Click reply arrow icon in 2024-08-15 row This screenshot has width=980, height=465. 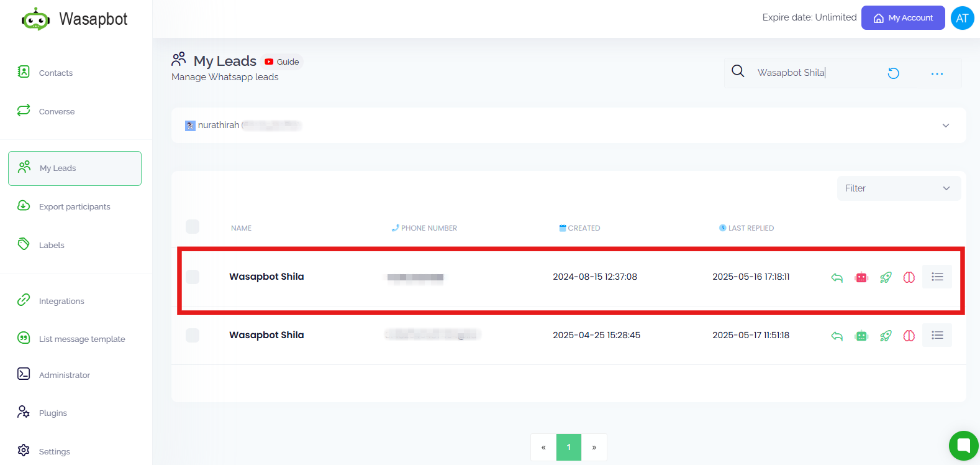(837, 278)
